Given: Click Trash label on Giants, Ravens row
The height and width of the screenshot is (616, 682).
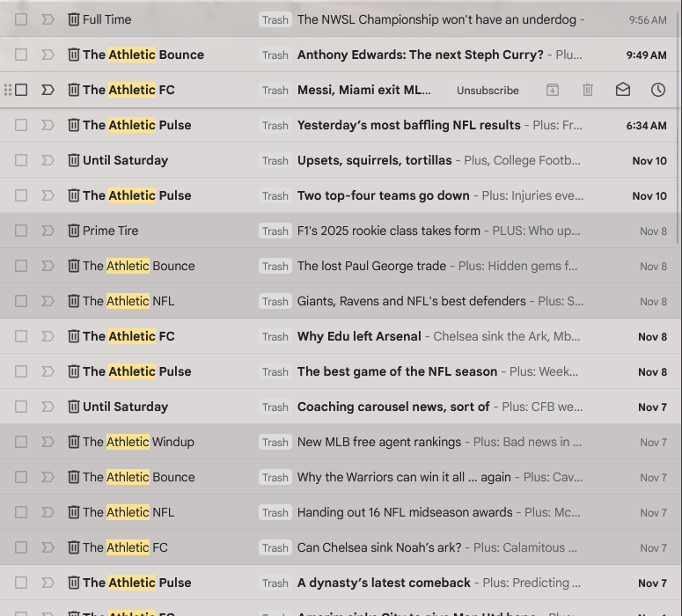Looking at the screenshot, I should pos(275,302).
